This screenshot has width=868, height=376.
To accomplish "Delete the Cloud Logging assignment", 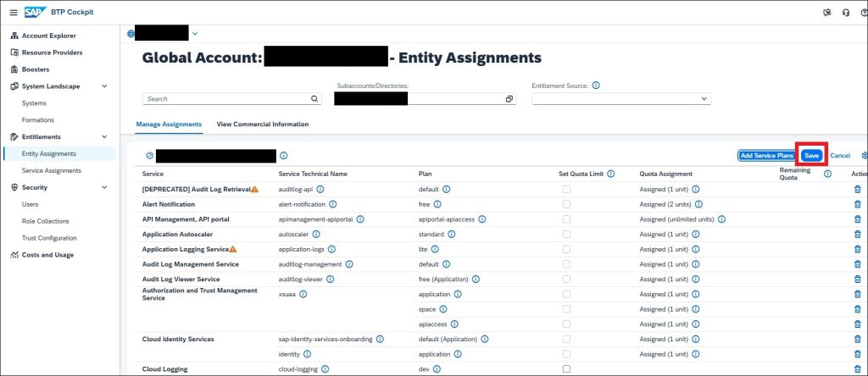I will [x=858, y=369].
